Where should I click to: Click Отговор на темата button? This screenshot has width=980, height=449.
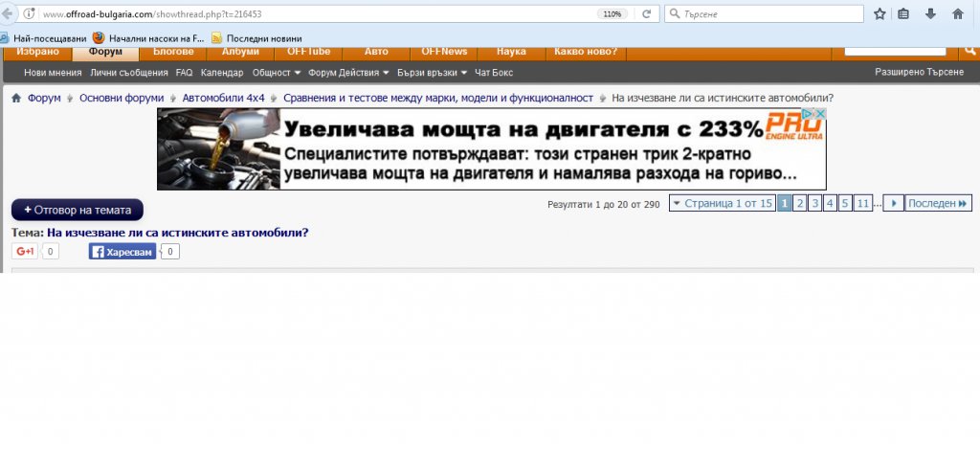pyautogui.click(x=78, y=210)
